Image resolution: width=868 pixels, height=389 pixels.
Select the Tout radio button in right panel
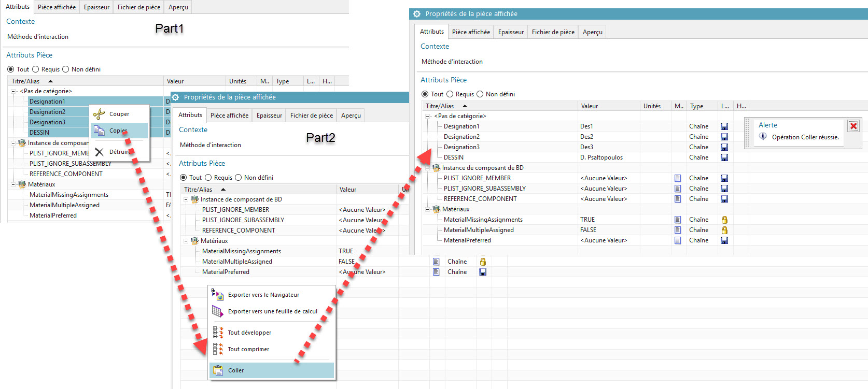point(425,94)
